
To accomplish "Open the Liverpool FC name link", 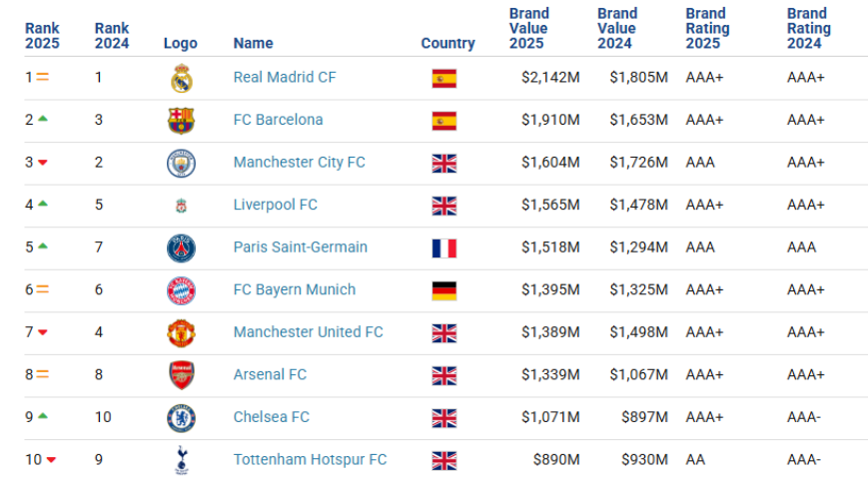I will pos(275,205).
